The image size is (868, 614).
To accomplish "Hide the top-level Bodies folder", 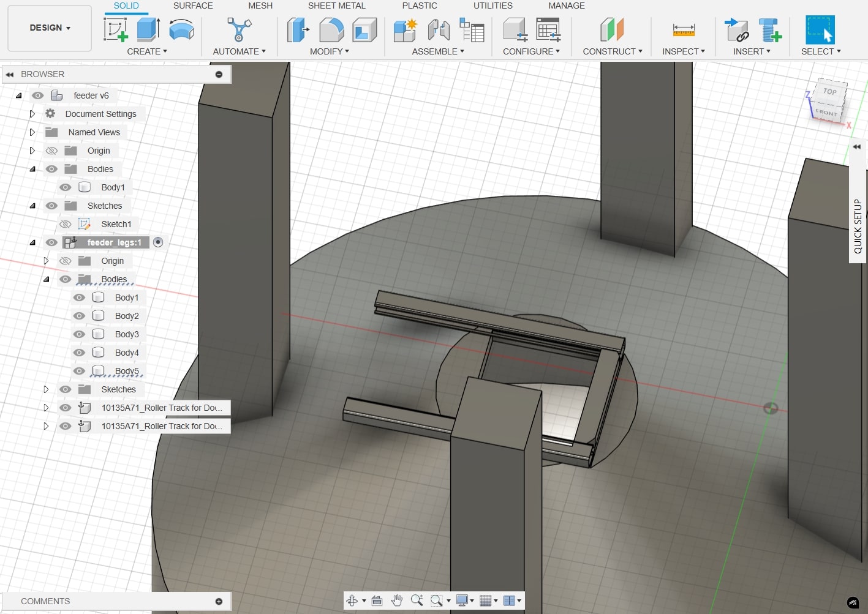I will [x=51, y=169].
